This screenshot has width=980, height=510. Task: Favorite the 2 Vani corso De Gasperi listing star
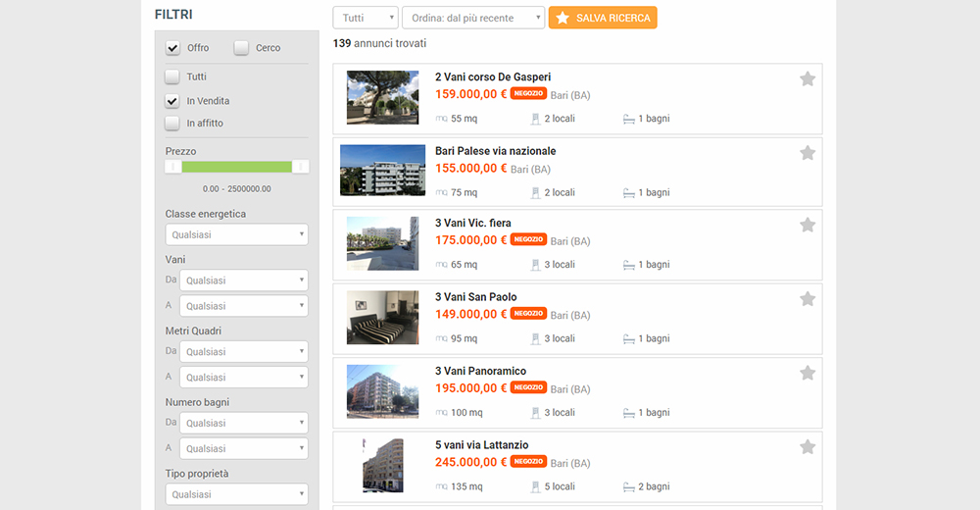(808, 78)
